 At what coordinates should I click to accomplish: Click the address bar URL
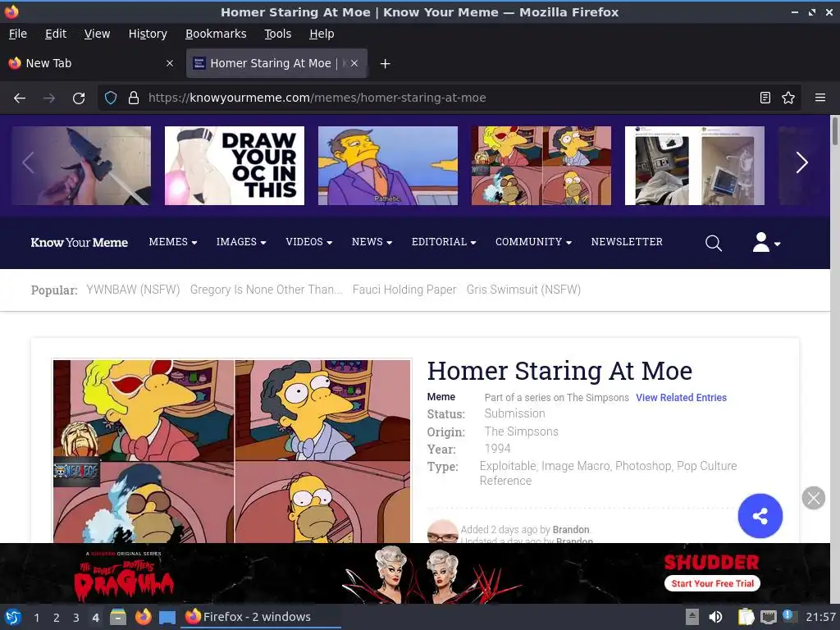[x=317, y=98]
